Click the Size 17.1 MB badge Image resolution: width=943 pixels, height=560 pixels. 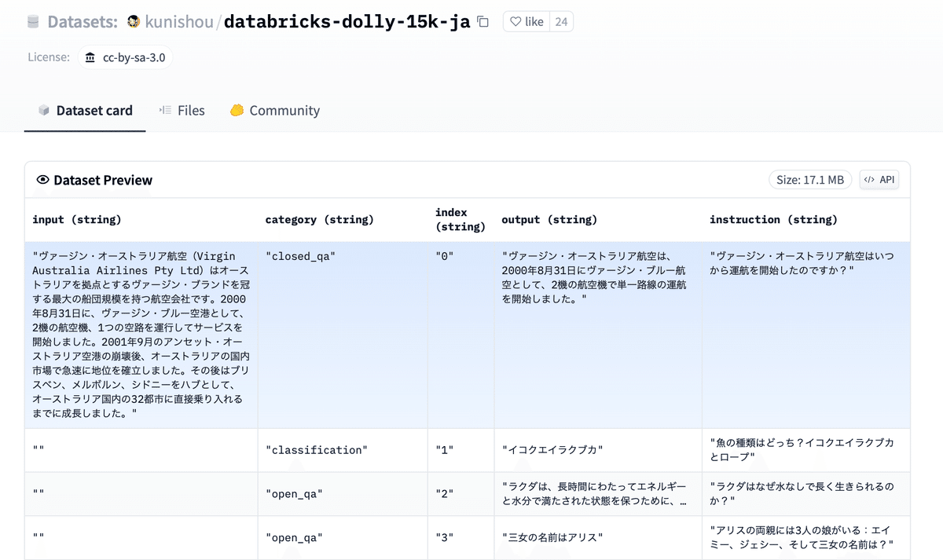click(x=809, y=179)
